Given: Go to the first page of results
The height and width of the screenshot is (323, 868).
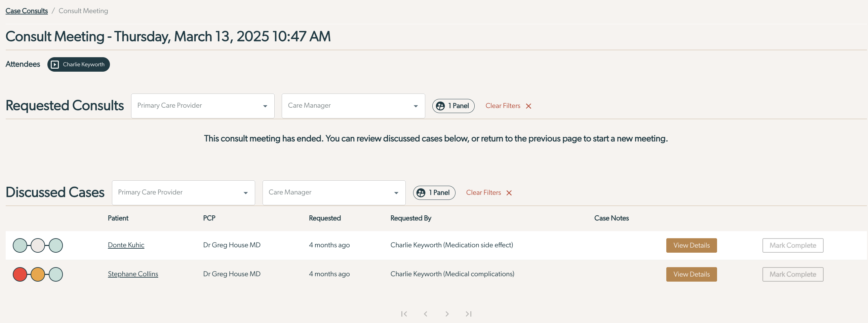Looking at the screenshot, I should [404, 314].
